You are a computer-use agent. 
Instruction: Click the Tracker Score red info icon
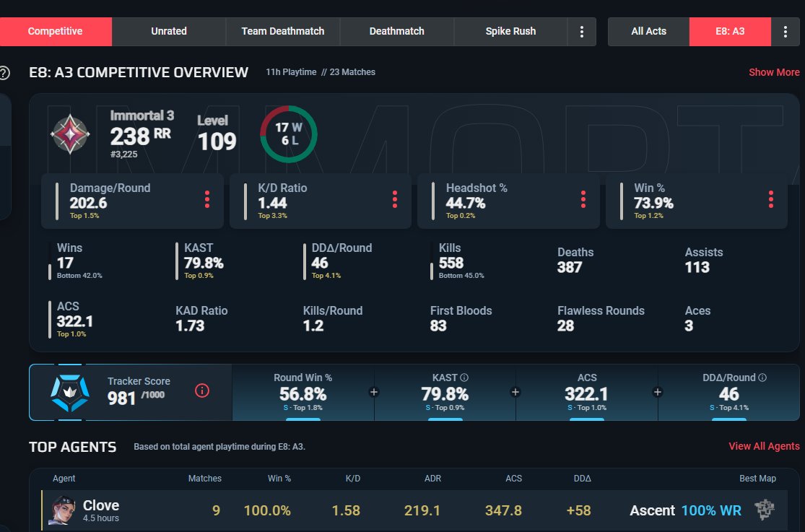pos(202,391)
